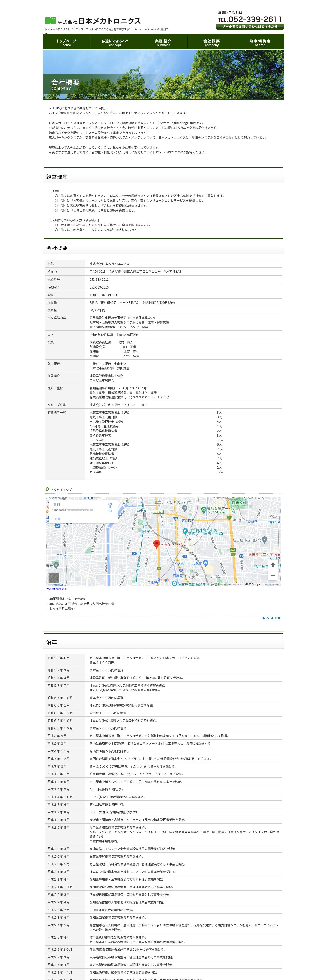Open the 業務紹介 business menu
The height and width of the screenshot is (980, 327).
click(x=163, y=42)
